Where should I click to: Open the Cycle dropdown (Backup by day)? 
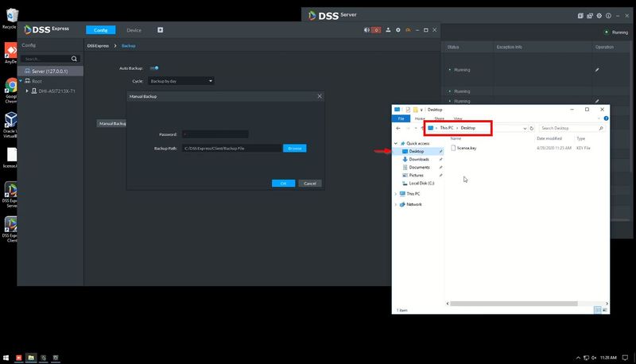coord(181,81)
